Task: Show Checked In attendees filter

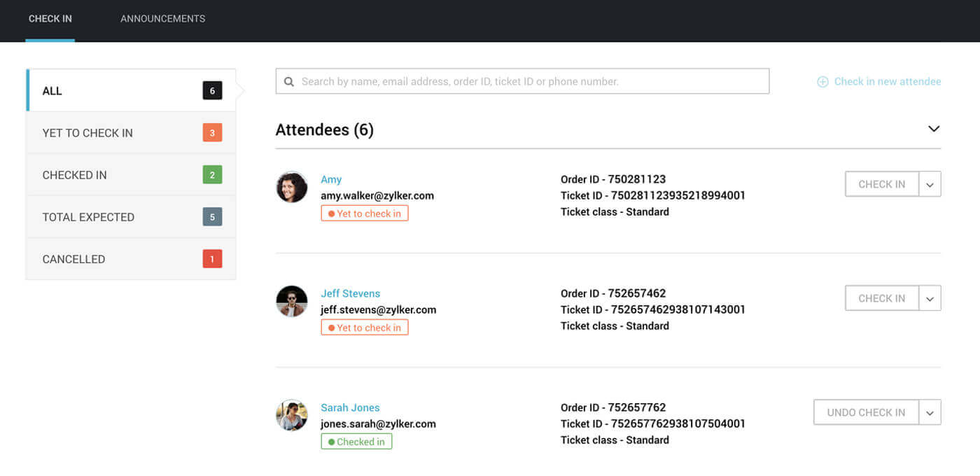Action: point(130,175)
